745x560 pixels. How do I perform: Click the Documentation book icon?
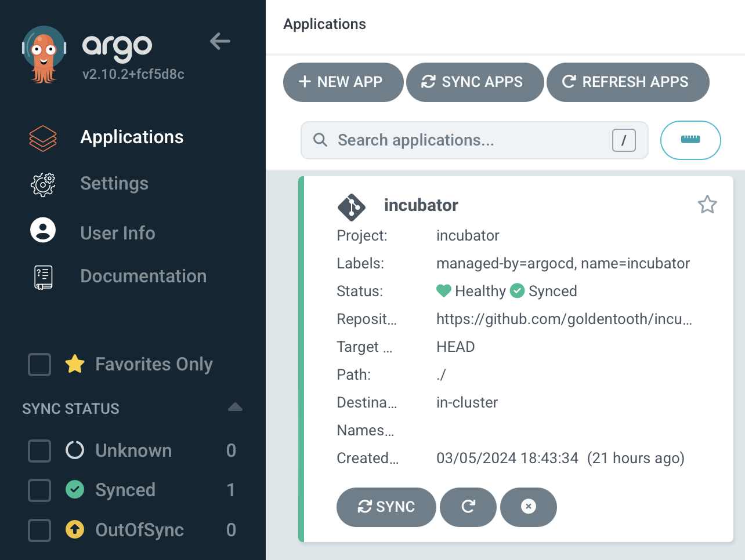(x=43, y=277)
